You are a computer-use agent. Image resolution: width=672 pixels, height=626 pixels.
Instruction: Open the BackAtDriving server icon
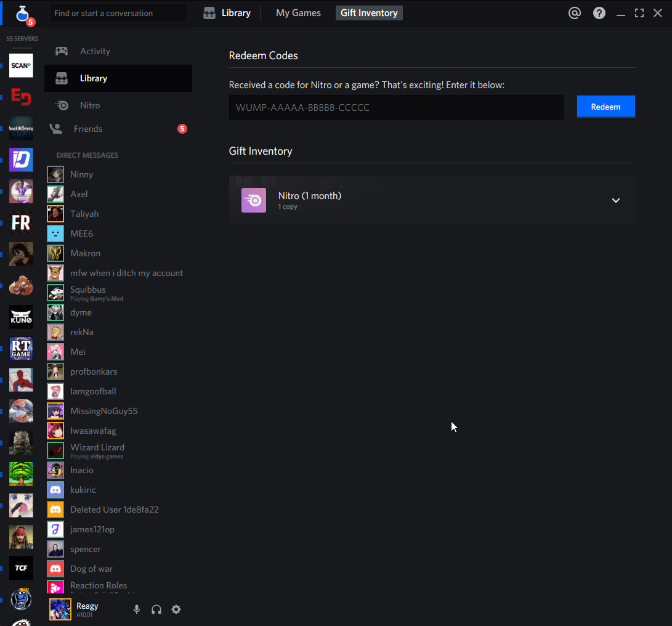click(21, 128)
